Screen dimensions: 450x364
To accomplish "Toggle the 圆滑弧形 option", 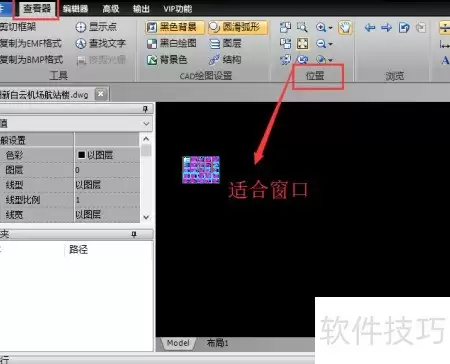I will (x=238, y=27).
